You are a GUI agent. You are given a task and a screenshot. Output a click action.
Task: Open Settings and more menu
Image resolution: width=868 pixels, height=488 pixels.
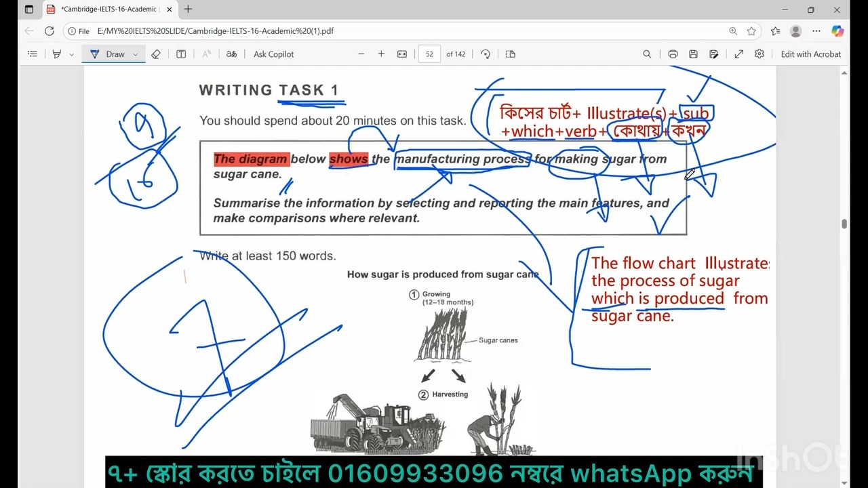pos(816,31)
